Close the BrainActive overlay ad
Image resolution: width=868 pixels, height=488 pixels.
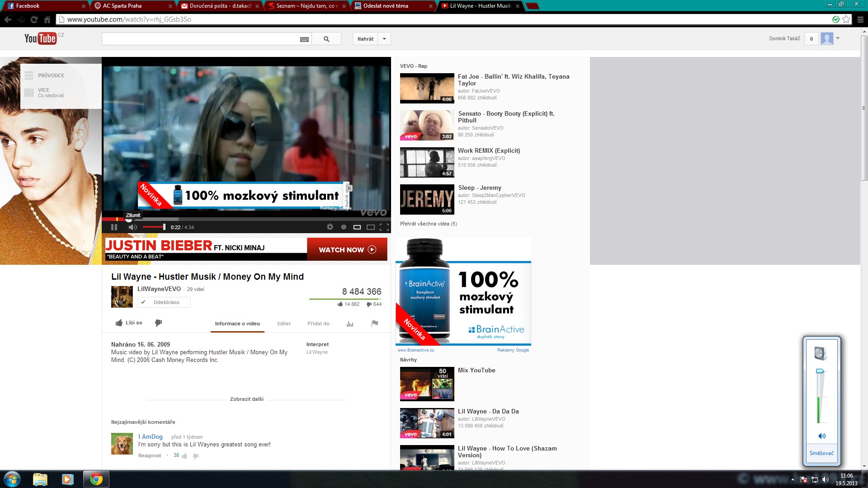[x=349, y=188]
